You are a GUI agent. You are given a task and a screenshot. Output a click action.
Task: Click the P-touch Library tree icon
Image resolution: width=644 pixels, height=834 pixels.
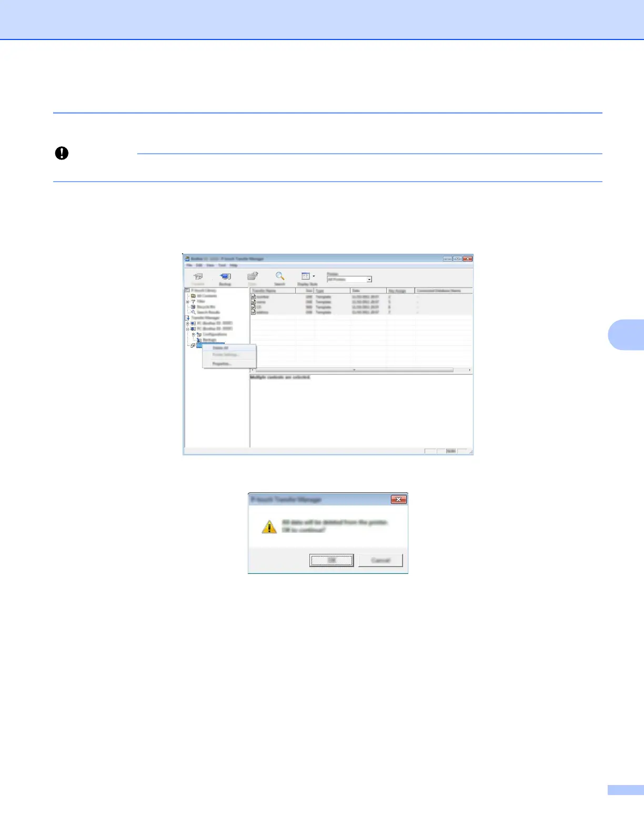tap(187, 291)
